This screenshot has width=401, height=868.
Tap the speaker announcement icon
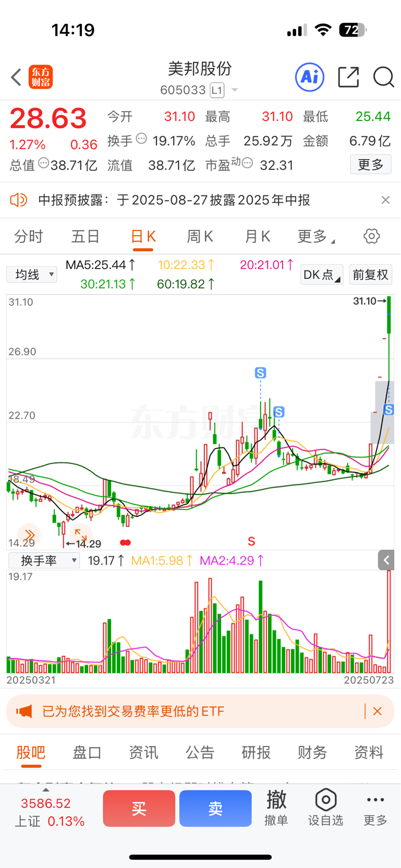coord(19,200)
